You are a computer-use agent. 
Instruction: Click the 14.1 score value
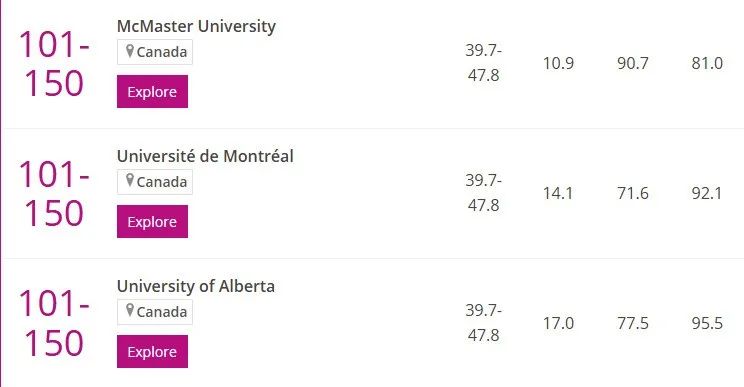tap(558, 193)
